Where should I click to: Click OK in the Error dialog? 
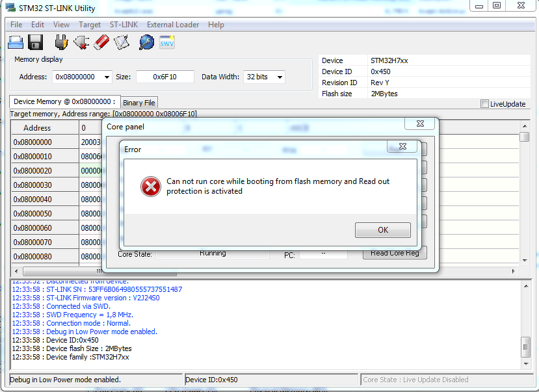point(382,230)
